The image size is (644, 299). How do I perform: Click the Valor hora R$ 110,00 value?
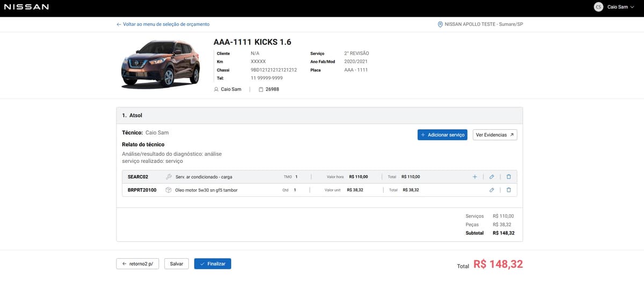pos(358,177)
